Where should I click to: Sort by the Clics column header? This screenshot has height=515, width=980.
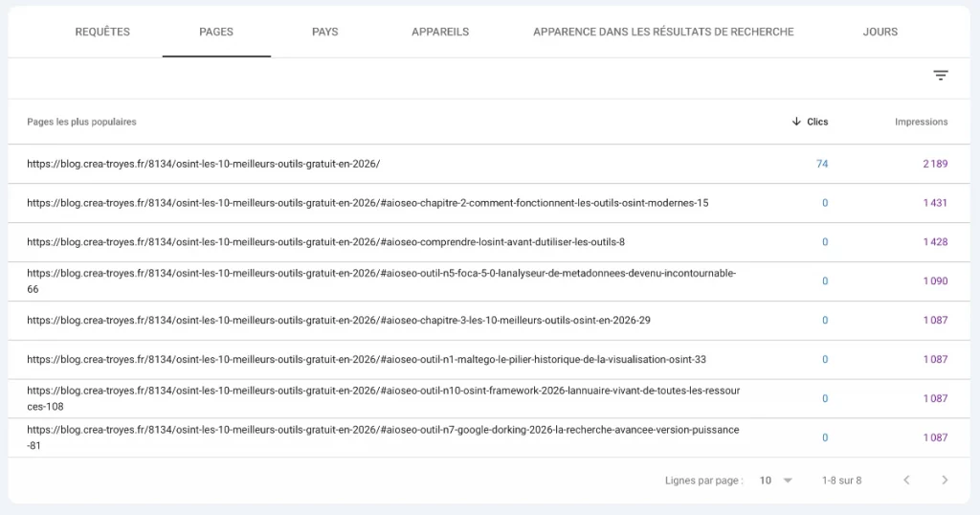[x=817, y=122]
